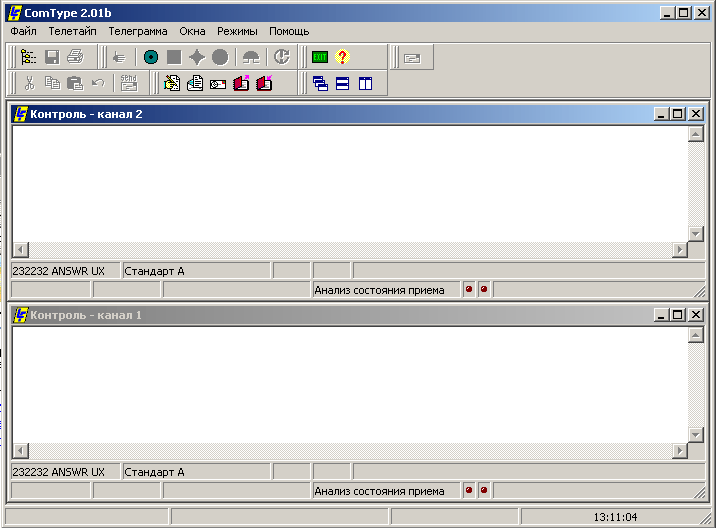Click 'Анализ состояния приема' in канал 2
716x528 pixels.
pyautogui.click(x=379, y=290)
